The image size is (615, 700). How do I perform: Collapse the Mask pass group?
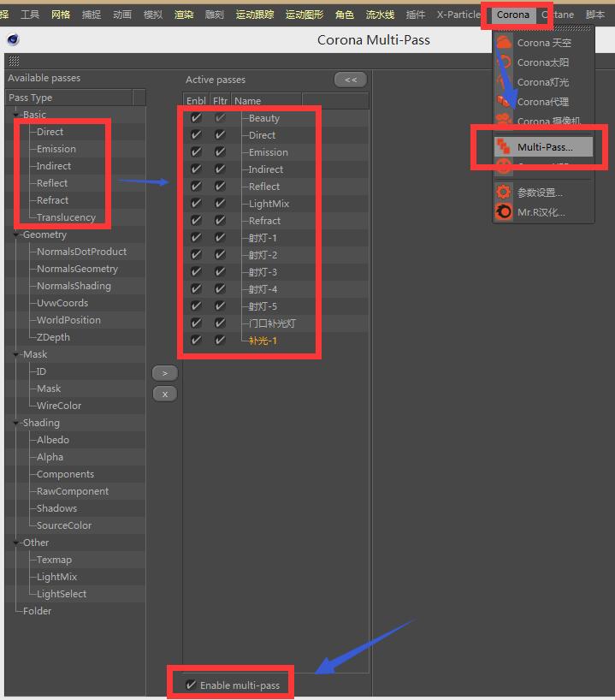pyautogui.click(x=16, y=354)
